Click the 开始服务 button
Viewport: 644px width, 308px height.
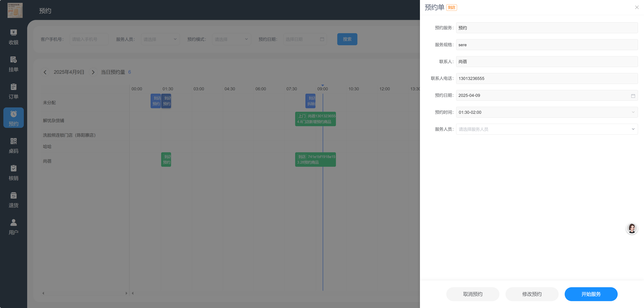591,294
